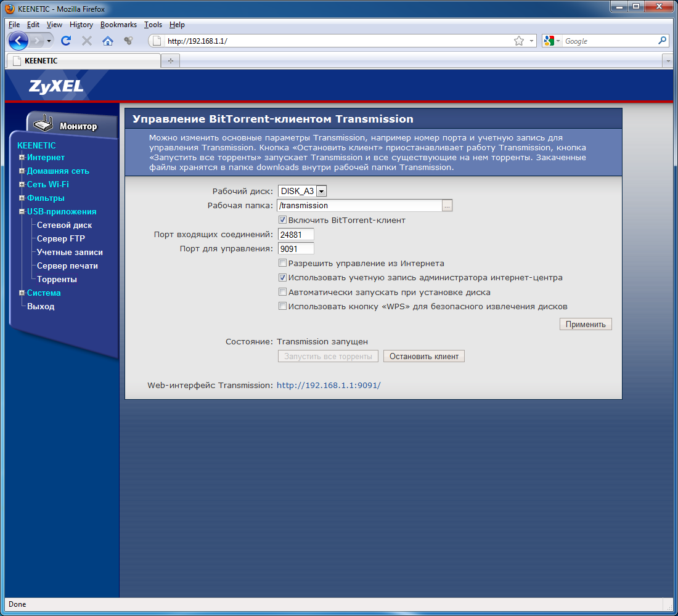Expand the Интернет tree node
Image resolution: width=678 pixels, height=616 pixels.
(22, 157)
